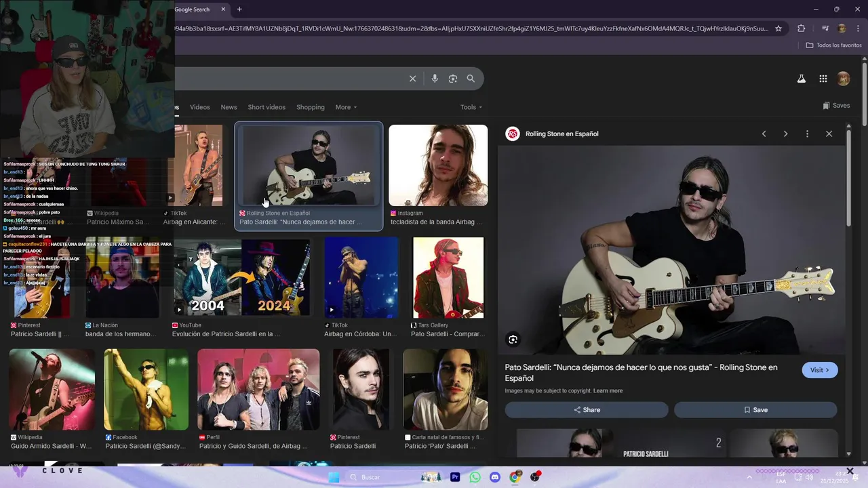Click the Share button
This screenshot has width=868, height=488.
(x=587, y=410)
